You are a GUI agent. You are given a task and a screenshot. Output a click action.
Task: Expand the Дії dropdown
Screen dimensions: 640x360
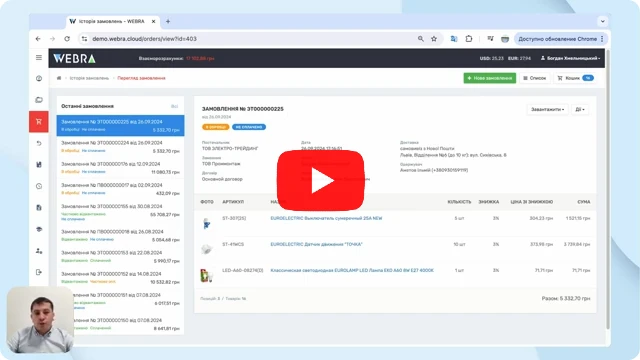click(x=580, y=109)
